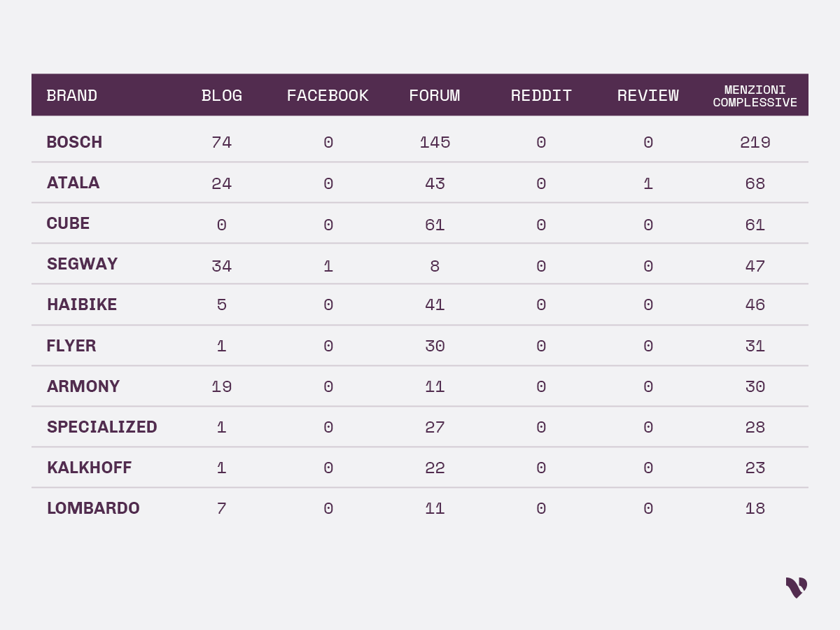Select the SPECIALIZED brand name

tap(102, 427)
